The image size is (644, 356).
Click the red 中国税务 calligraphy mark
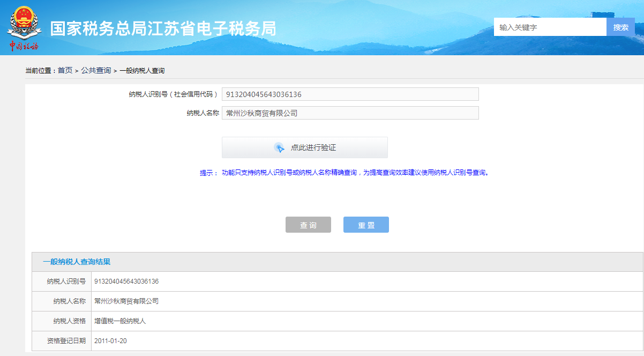24,46
